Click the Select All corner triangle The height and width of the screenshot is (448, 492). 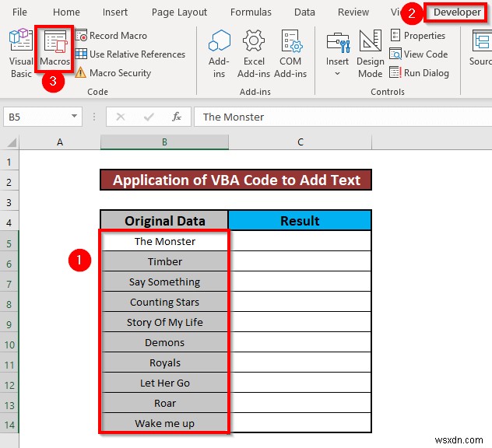[x=12, y=142]
